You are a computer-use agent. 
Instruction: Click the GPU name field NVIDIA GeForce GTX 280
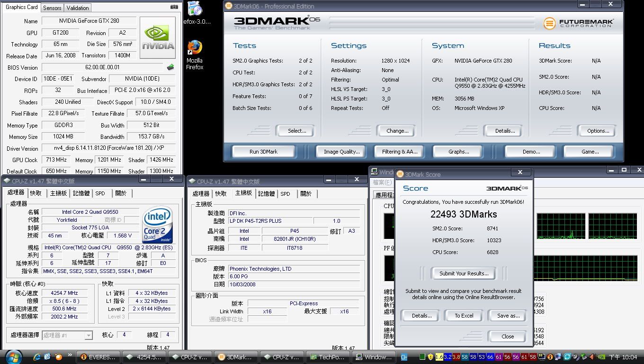(89, 21)
